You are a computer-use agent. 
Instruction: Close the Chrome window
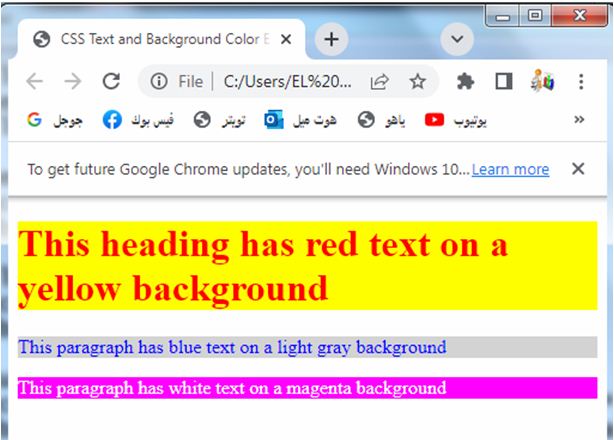[x=580, y=16]
